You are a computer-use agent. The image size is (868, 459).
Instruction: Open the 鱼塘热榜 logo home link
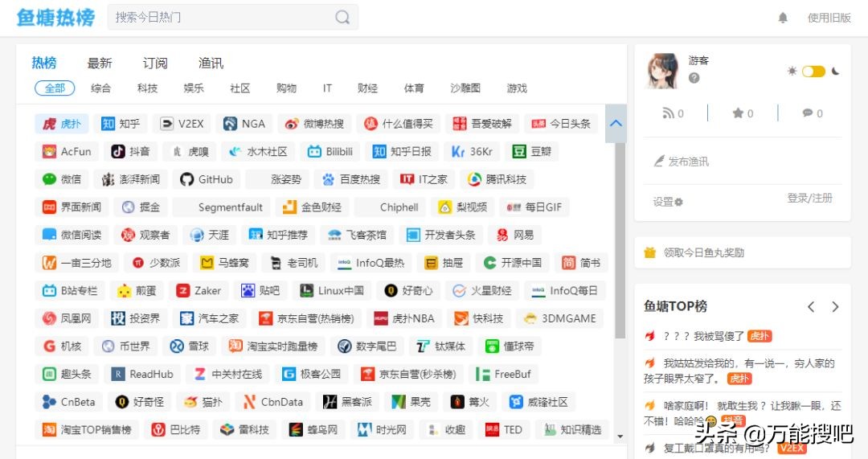56,18
